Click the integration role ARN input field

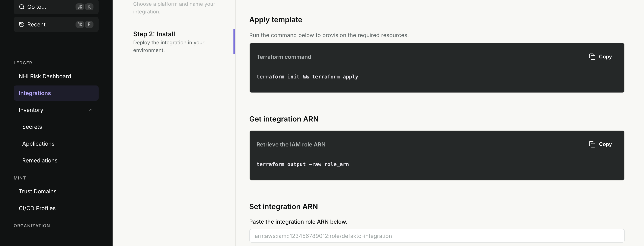437,236
